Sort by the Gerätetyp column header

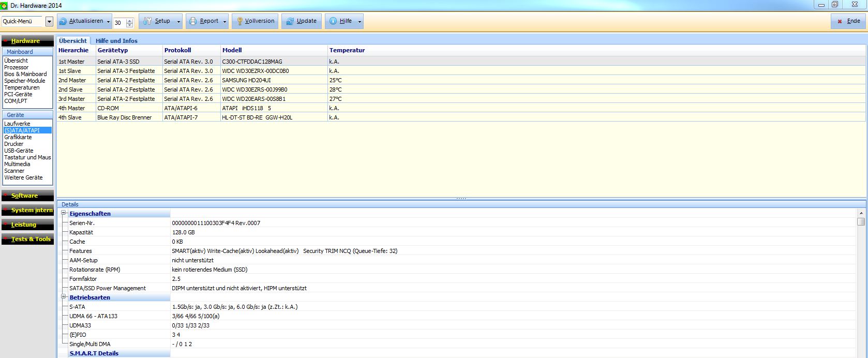[129, 50]
